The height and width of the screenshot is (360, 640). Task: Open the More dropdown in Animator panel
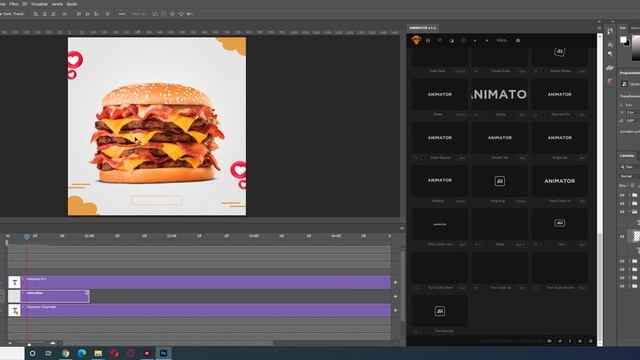502,40
